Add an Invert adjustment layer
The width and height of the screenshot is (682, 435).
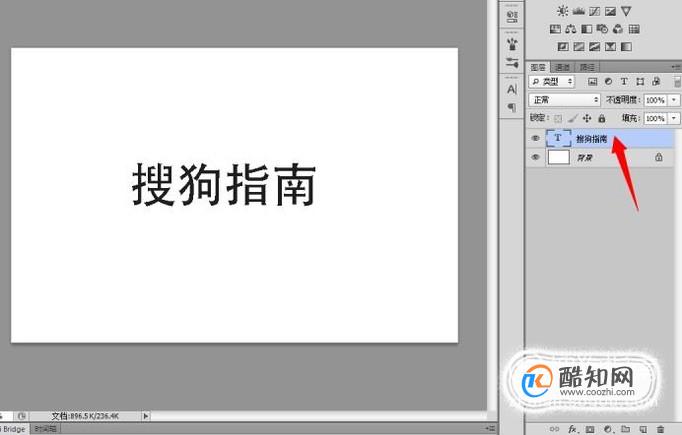click(x=563, y=47)
